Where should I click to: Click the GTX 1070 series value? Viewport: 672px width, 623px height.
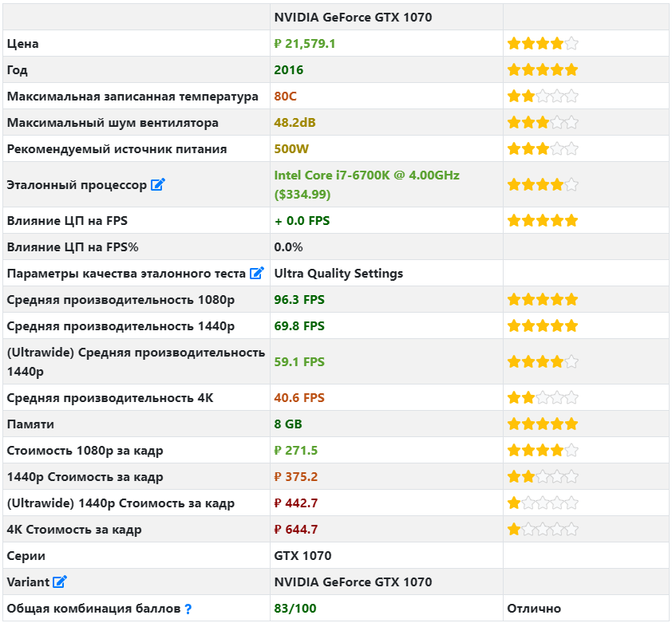pos(302,556)
